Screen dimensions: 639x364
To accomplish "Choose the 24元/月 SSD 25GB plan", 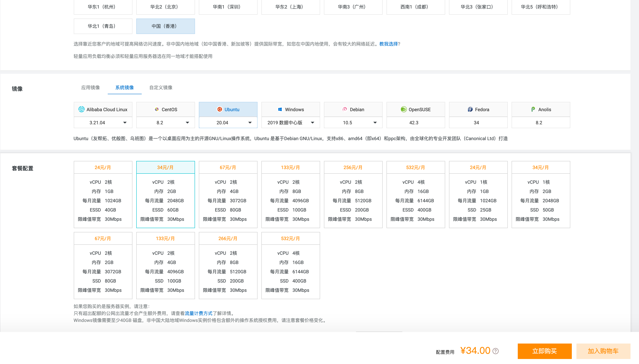I will 478,195.
